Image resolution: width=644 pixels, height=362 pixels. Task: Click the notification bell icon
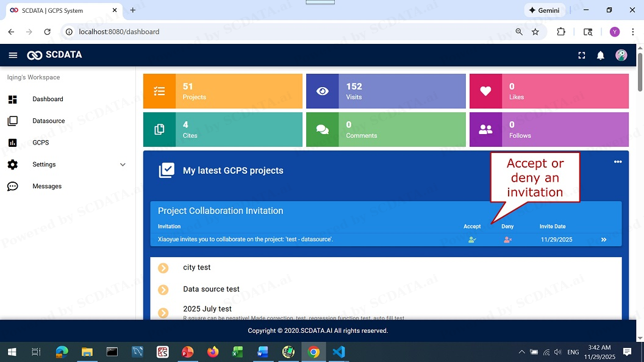(601, 55)
